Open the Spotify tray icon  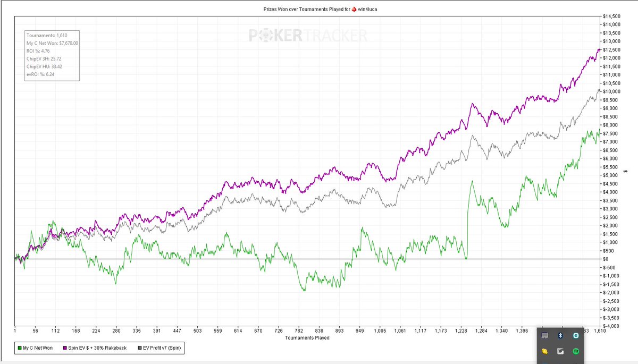pos(576,351)
